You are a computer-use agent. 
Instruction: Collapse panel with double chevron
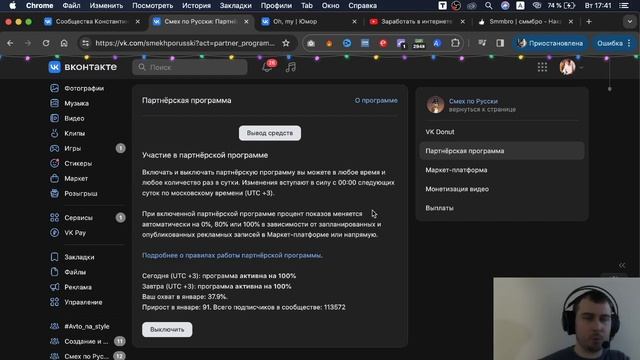622,265
